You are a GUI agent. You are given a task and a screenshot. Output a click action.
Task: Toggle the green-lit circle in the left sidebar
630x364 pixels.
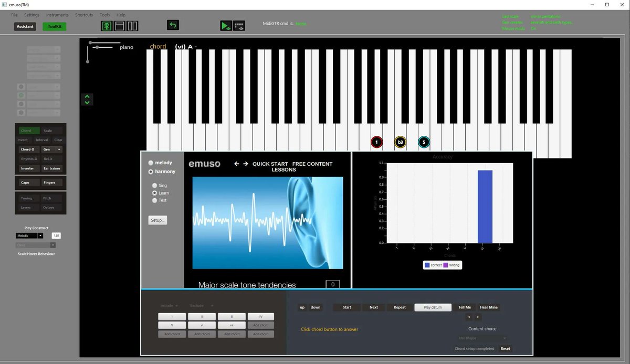[21, 95]
